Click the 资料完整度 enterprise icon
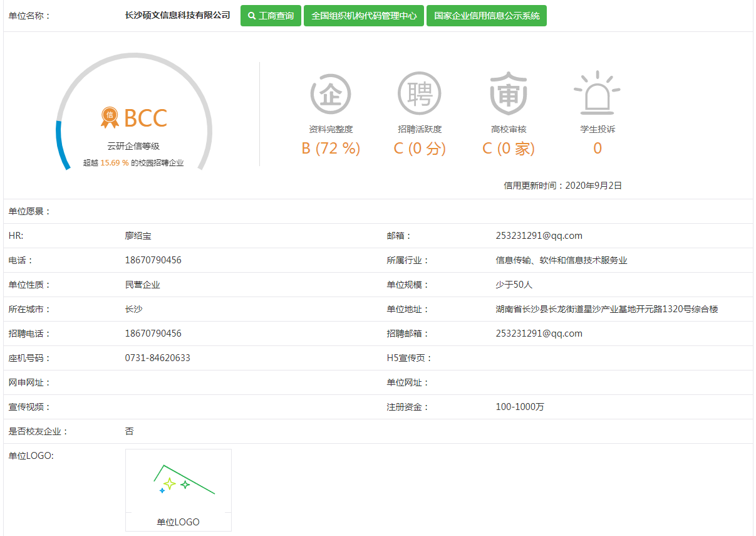This screenshot has width=756, height=536. coord(331,94)
